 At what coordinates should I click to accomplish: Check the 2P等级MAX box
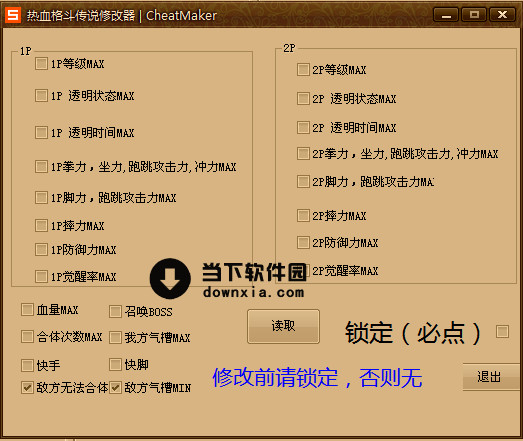(303, 70)
